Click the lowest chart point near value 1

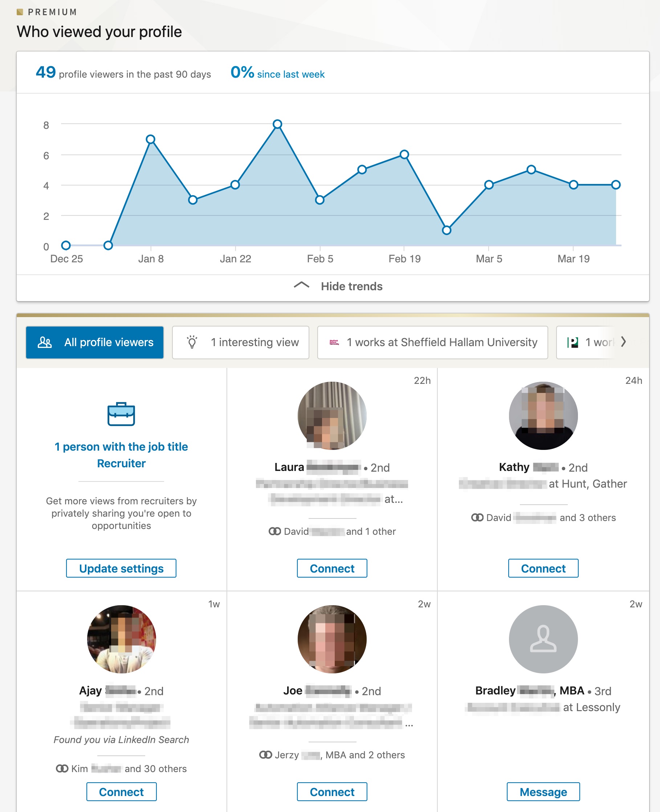(x=447, y=230)
